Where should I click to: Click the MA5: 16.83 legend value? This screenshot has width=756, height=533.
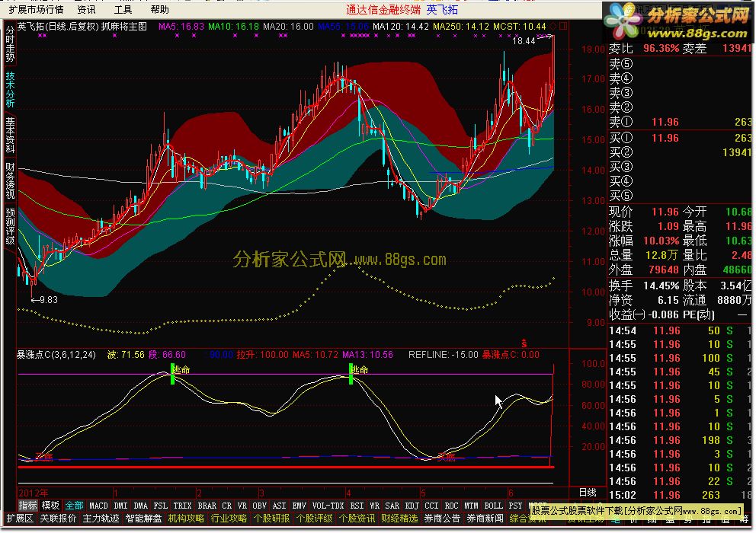(x=181, y=27)
